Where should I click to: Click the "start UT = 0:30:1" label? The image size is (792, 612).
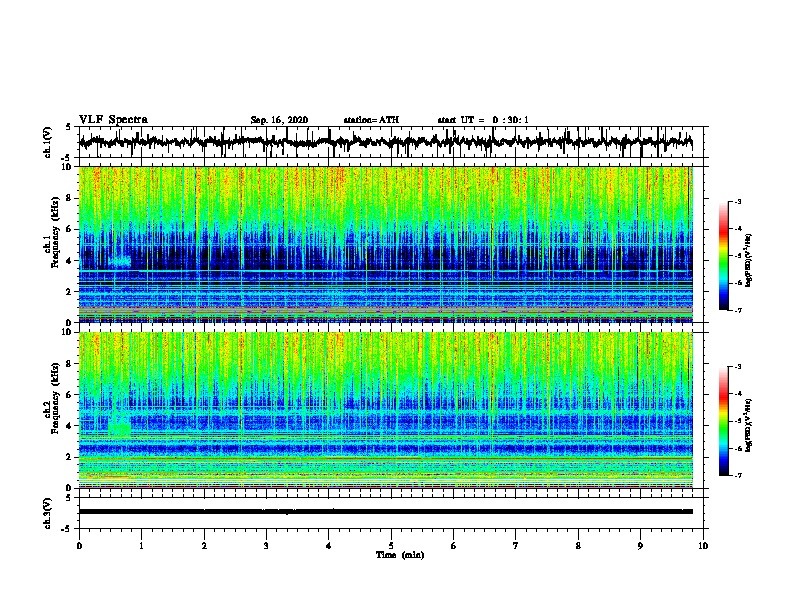[x=483, y=120]
